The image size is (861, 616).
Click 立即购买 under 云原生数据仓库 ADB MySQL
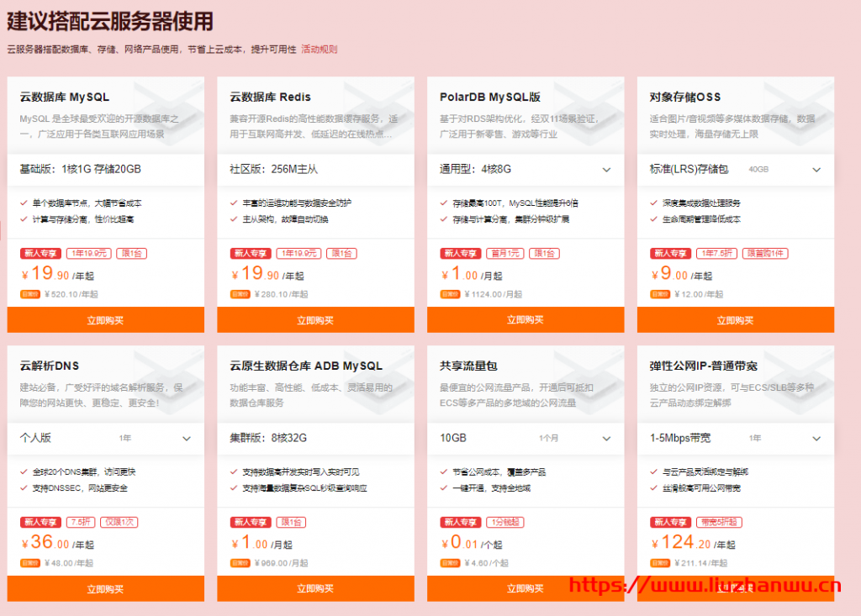click(x=315, y=589)
